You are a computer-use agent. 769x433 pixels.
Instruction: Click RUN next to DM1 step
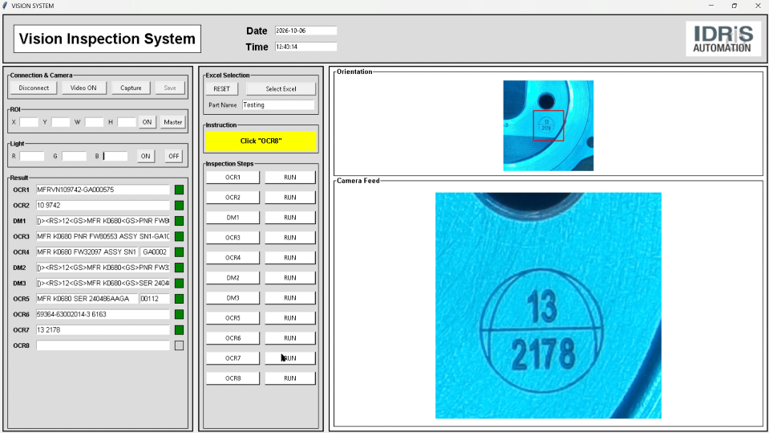[x=290, y=218]
